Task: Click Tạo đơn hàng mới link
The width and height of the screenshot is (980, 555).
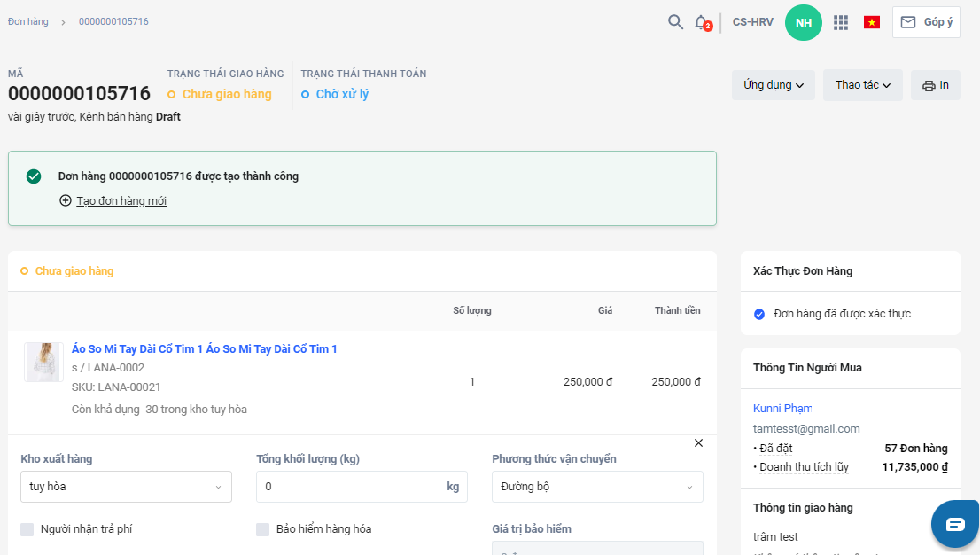Action: point(121,201)
